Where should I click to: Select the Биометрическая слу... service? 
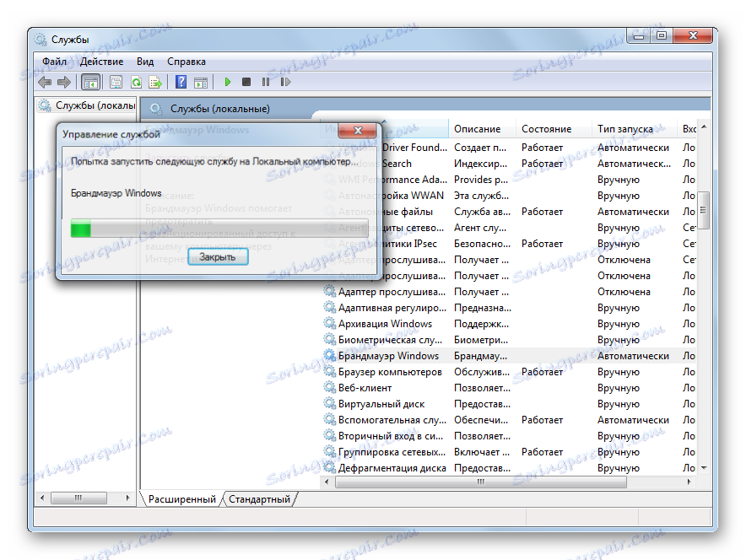(x=390, y=340)
